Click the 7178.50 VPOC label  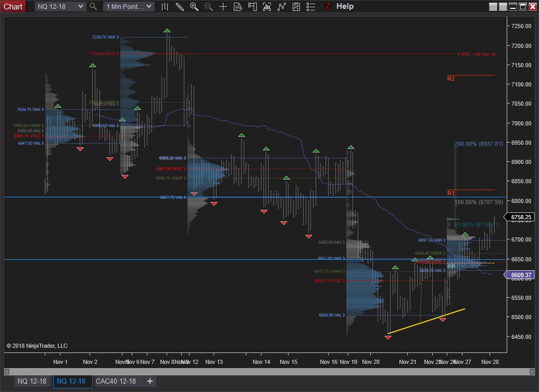[x=104, y=54]
